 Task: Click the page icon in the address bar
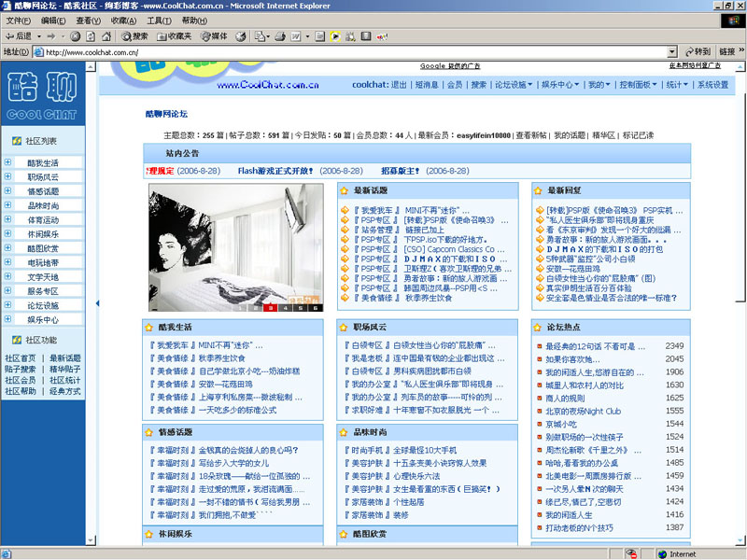point(38,52)
